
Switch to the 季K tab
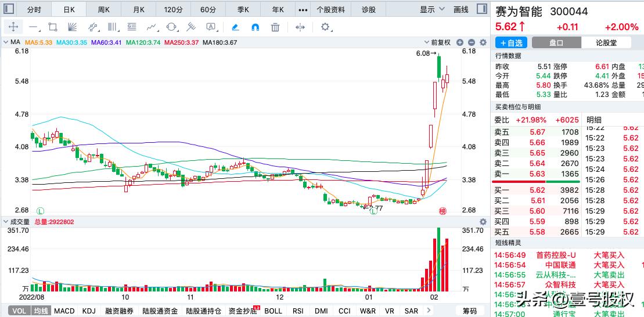point(243,9)
